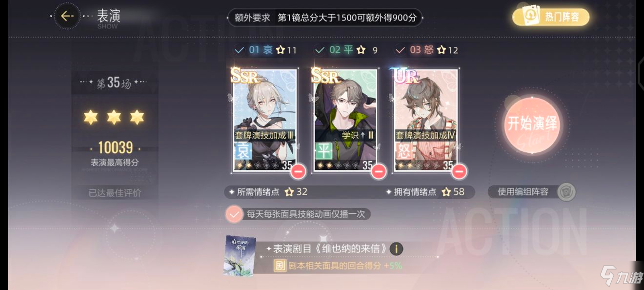Viewport: 644px width, 290px height.
Task: Open the script info icon beside 维也纳的来信
Action: click(396, 249)
